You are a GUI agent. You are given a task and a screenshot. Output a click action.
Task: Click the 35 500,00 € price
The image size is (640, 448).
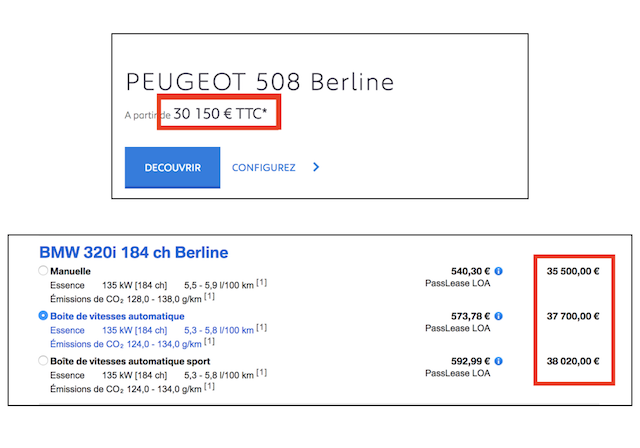pyautogui.click(x=573, y=270)
